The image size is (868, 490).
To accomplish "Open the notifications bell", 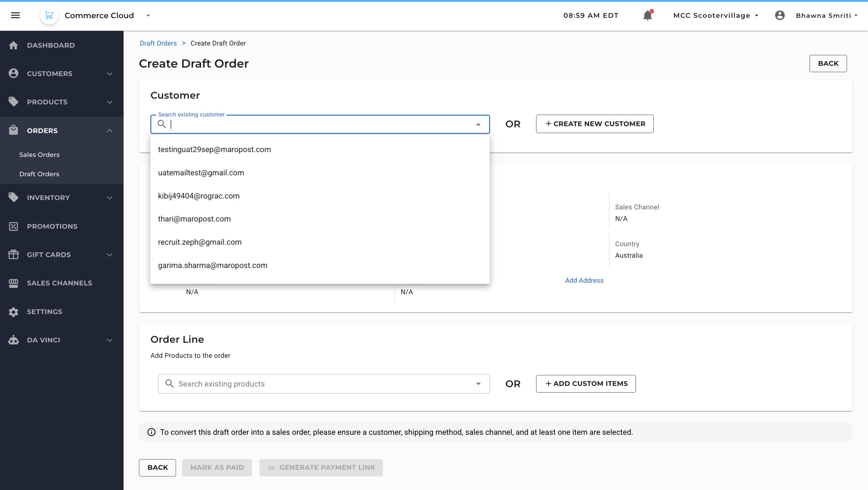I will coord(647,15).
